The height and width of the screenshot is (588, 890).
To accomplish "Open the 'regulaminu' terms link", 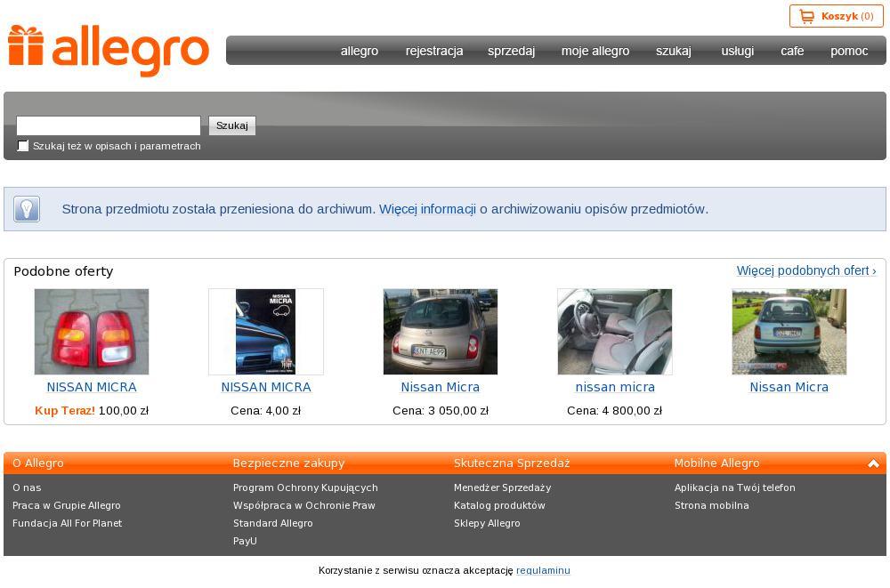I will tap(543, 570).
